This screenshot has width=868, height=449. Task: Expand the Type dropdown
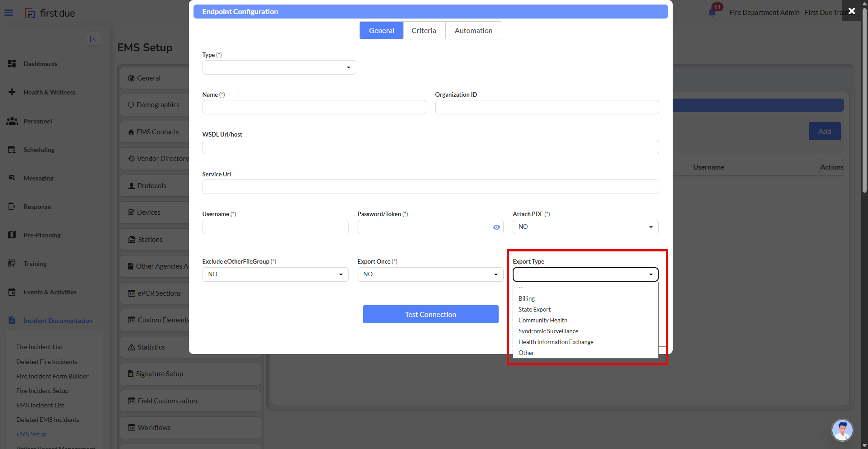[x=279, y=67]
